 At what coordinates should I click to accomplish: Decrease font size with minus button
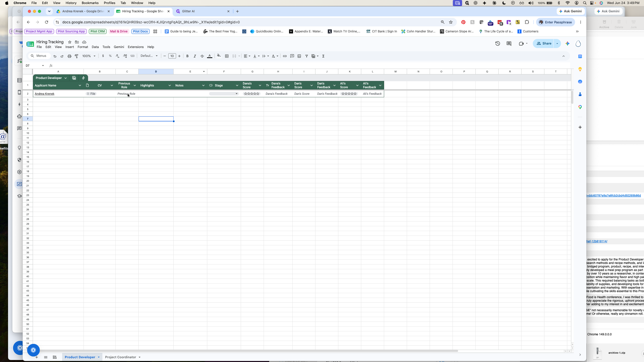coord(165,56)
